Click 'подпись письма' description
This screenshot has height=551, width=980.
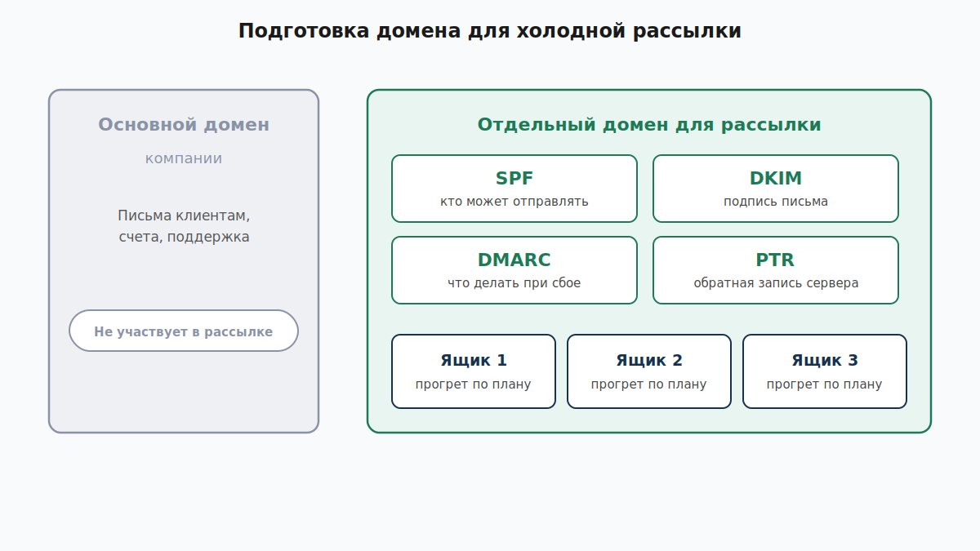point(776,202)
